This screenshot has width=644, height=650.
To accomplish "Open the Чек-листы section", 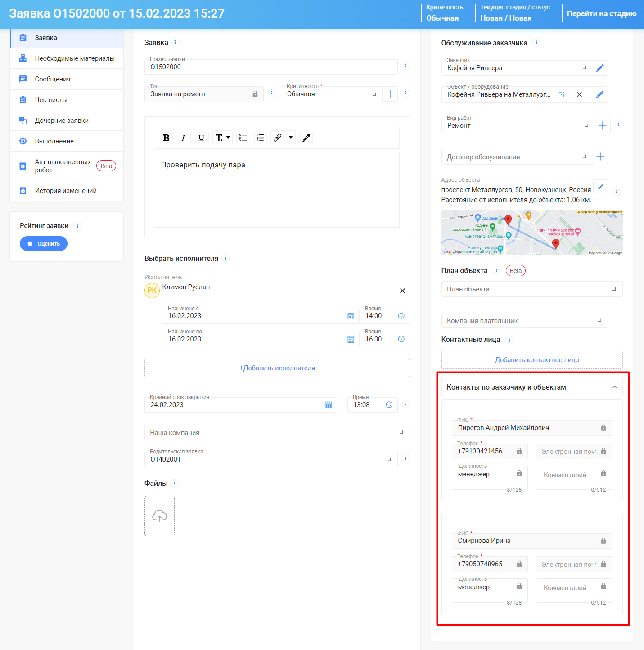I will pos(67,100).
